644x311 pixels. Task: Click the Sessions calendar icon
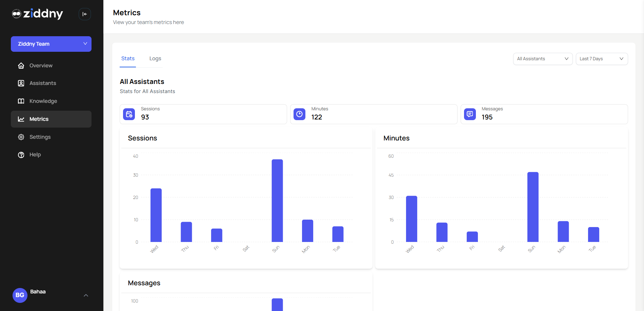tap(129, 114)
